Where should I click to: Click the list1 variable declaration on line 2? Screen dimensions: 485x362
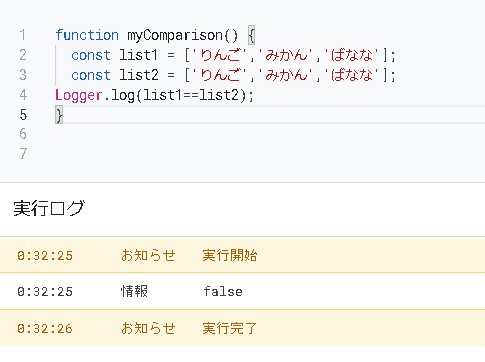(138, 55)
